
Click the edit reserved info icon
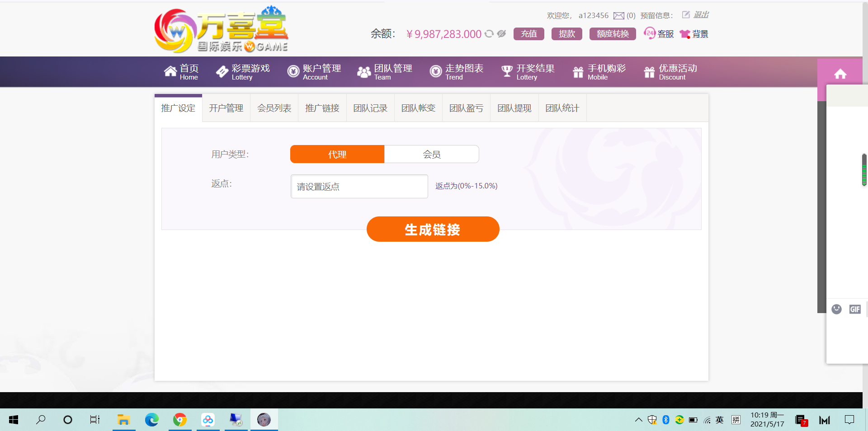coord(686,15)
